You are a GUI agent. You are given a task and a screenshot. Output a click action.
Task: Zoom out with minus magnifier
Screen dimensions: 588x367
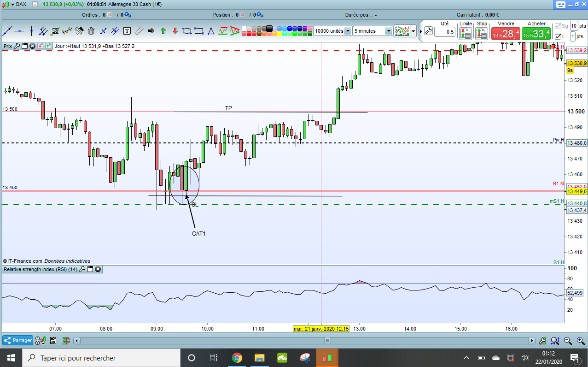[568, 341]
